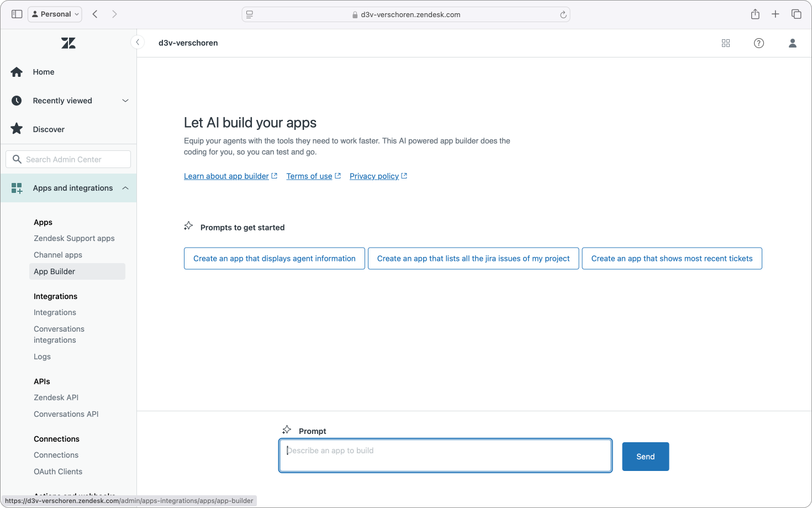Click the search magnifier icon in sidebar
The width and height of the screenshot is (812, 508).
click(x=17, y=159)
